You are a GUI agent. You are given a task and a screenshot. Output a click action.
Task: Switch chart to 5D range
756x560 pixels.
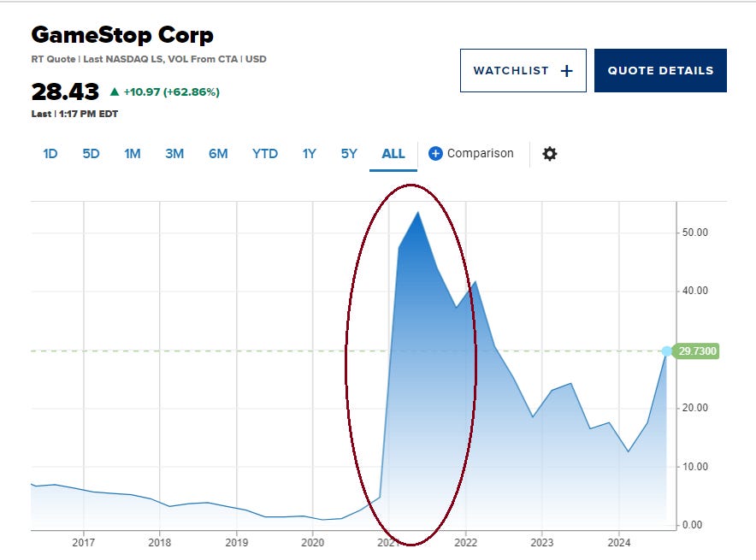pyautogui.click(x=91, y=154)
